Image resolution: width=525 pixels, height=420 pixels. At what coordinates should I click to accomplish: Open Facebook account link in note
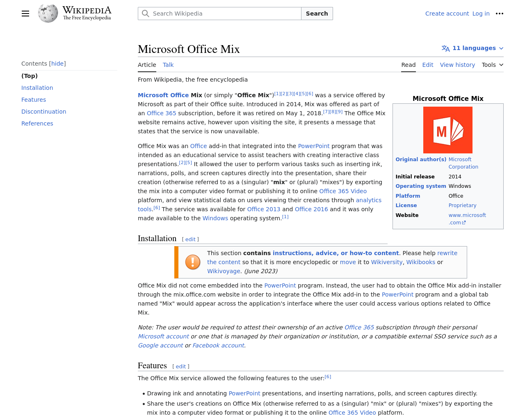[x=218, y=345]
